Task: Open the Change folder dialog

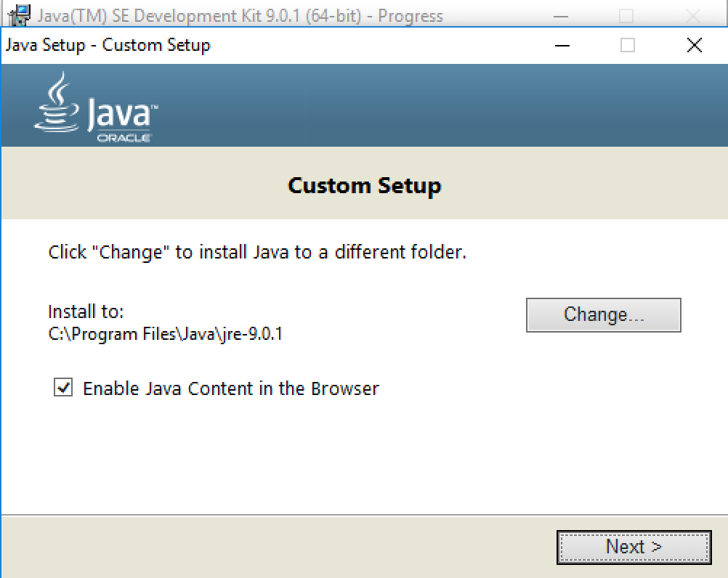Action: (x=603, y=314)
